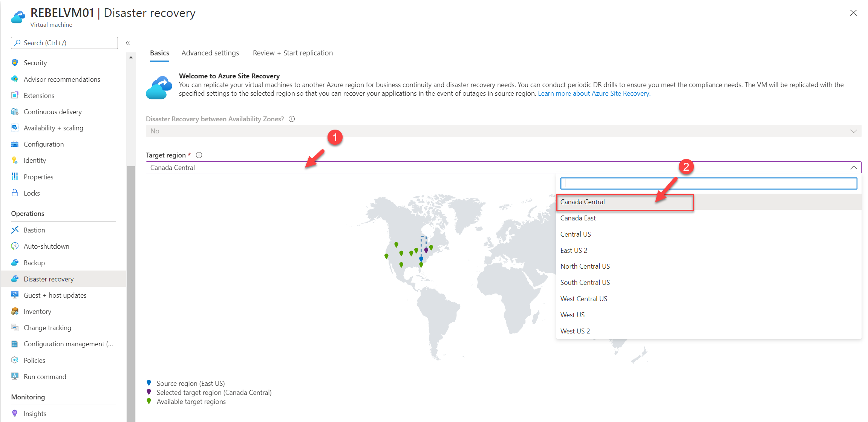Click the region filter text box

point(709,183)
